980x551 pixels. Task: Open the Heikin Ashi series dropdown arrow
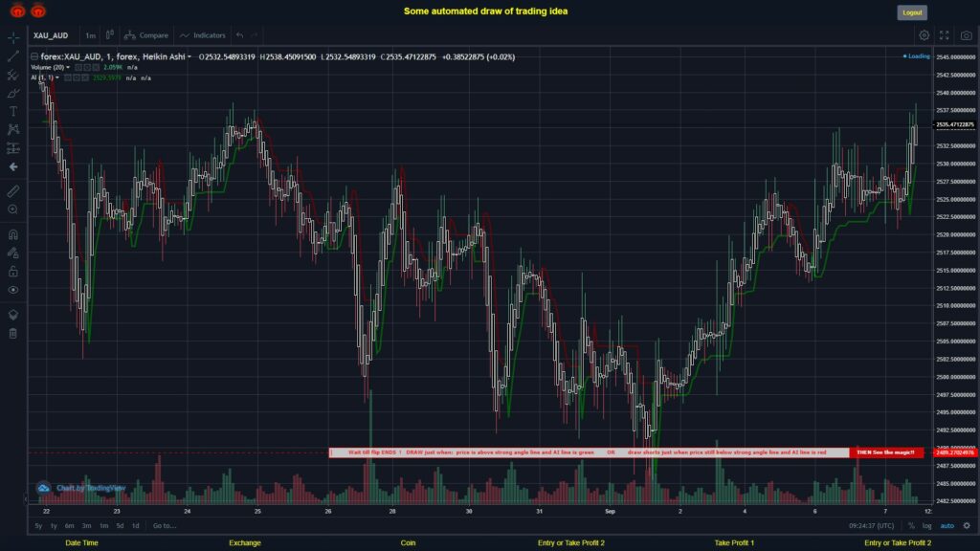(x=189, y=56)
